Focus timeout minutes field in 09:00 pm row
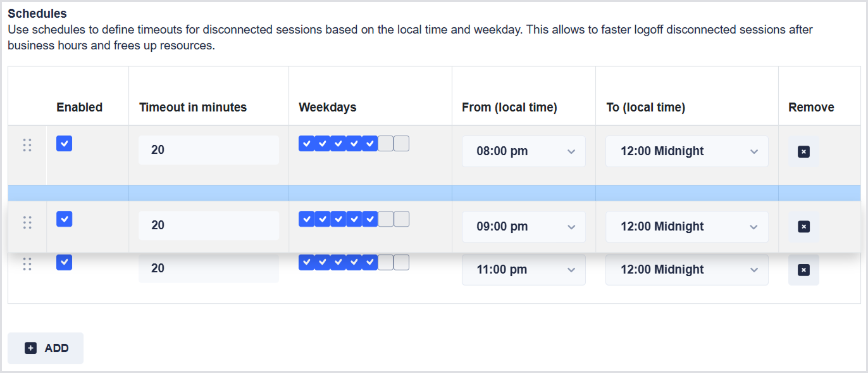Image resolution: width=868 pixels, height=373 pixels. click(x=208, y=225)
